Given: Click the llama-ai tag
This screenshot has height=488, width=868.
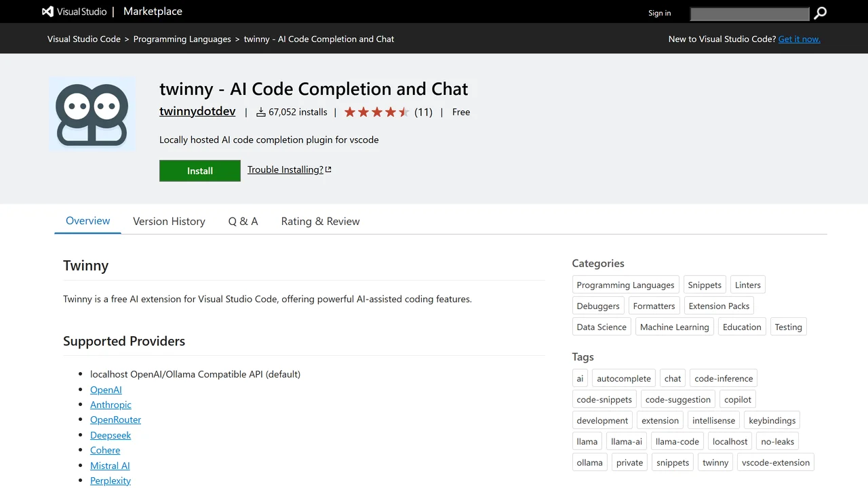Looking at the screenshot, I should pyautogui.click(x=627, y=441).
